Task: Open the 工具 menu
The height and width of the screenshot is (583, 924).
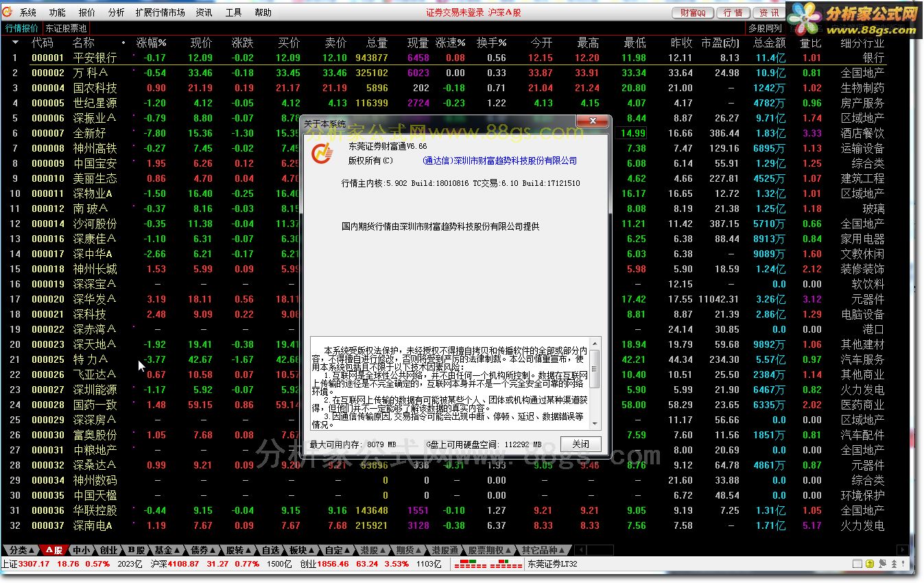Action: (x=233, y=12)
